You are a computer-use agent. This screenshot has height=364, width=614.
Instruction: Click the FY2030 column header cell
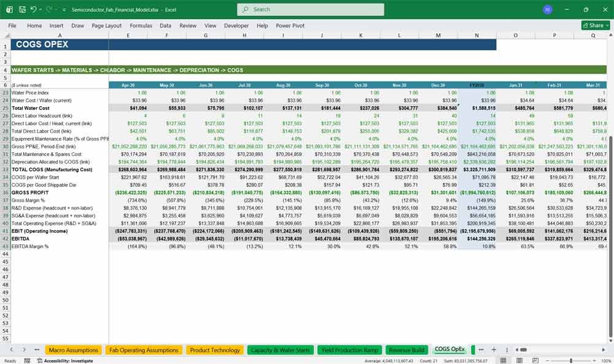point(476,85)
